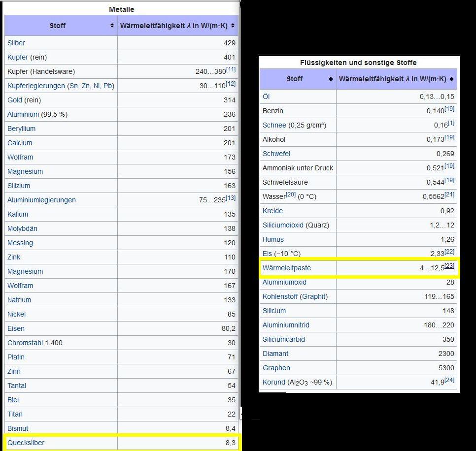
Task: Click footnote 13 beside Aluminiumlegierungen value
Action: click(x=231, y=198)
